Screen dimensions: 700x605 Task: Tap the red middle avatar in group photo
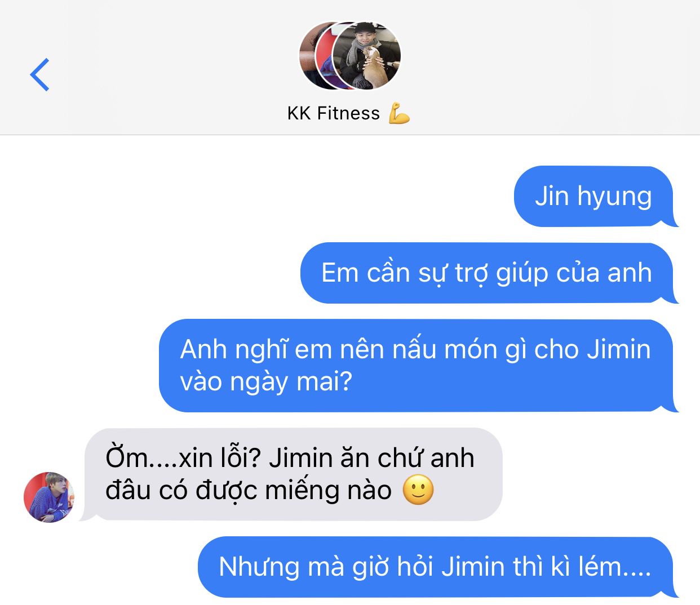(325, 56)
